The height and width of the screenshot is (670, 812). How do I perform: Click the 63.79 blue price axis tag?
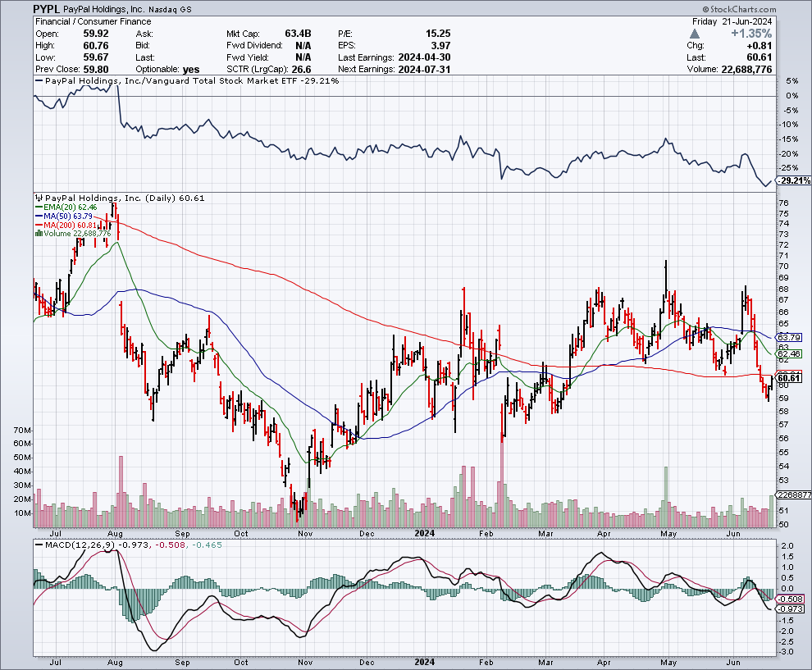pos(790,337)
